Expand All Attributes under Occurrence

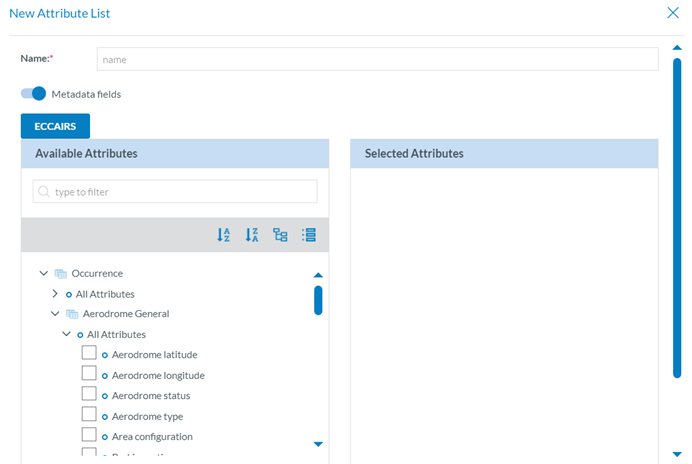coord(55,294)
